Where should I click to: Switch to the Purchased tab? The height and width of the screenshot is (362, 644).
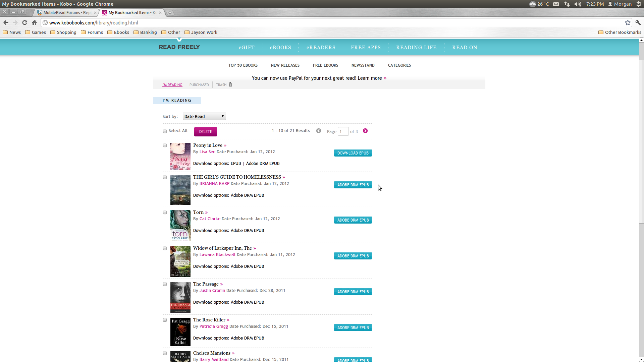(x=199, y=85)
